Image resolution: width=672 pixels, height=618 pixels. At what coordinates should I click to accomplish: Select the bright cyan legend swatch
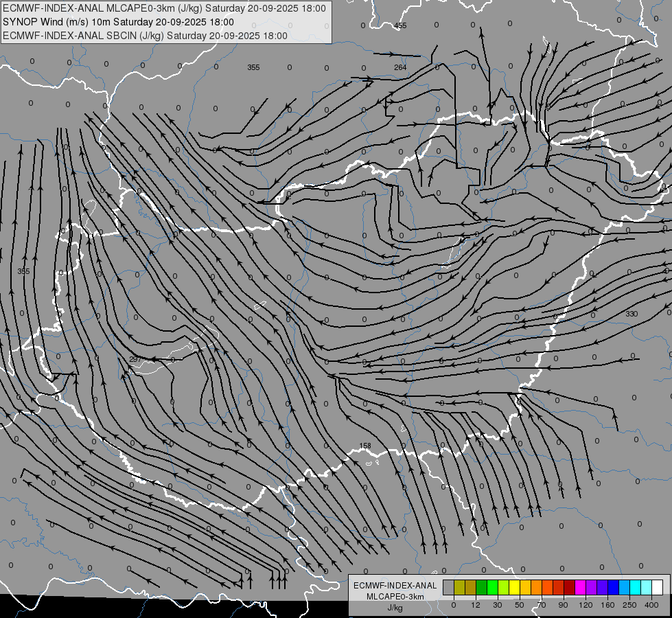pyautogui.click(x=635, y=587)
